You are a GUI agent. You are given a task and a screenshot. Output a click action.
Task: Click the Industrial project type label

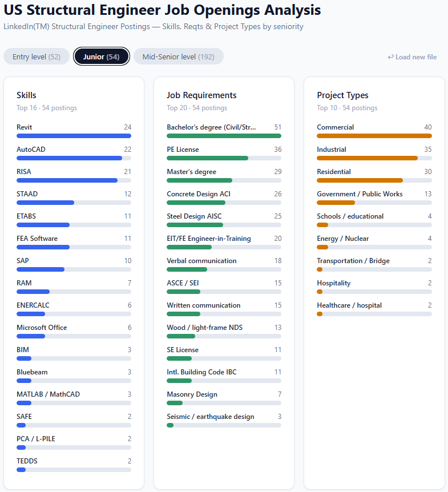pyautogui.click(x=332, y=150)
